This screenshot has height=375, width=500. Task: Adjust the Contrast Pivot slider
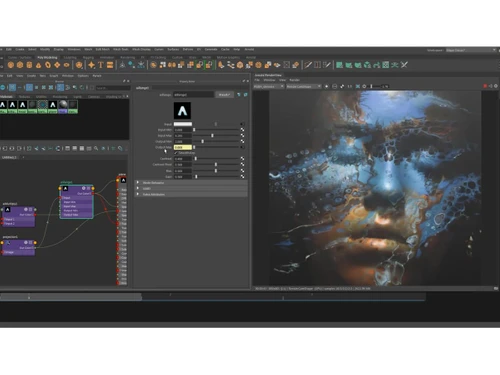(x=216, y=165)
